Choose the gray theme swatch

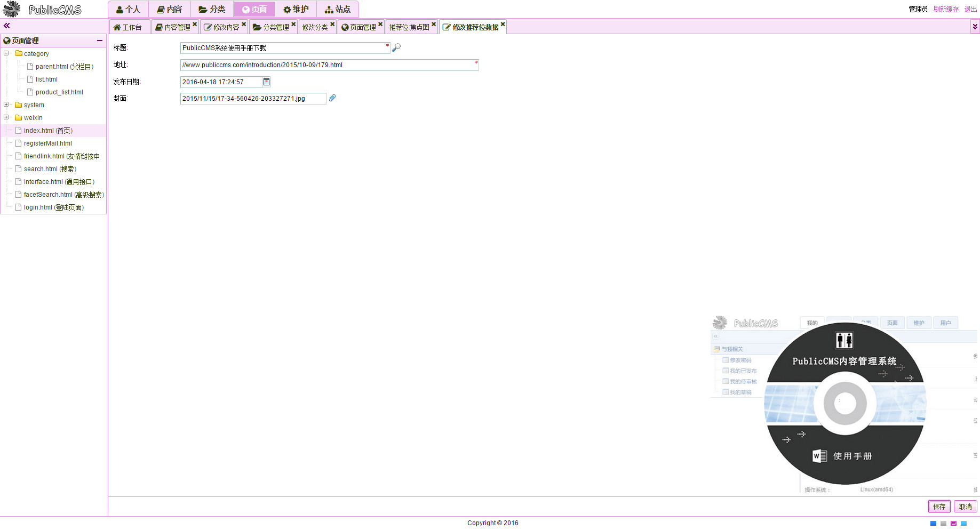click(x=943, y=524)
